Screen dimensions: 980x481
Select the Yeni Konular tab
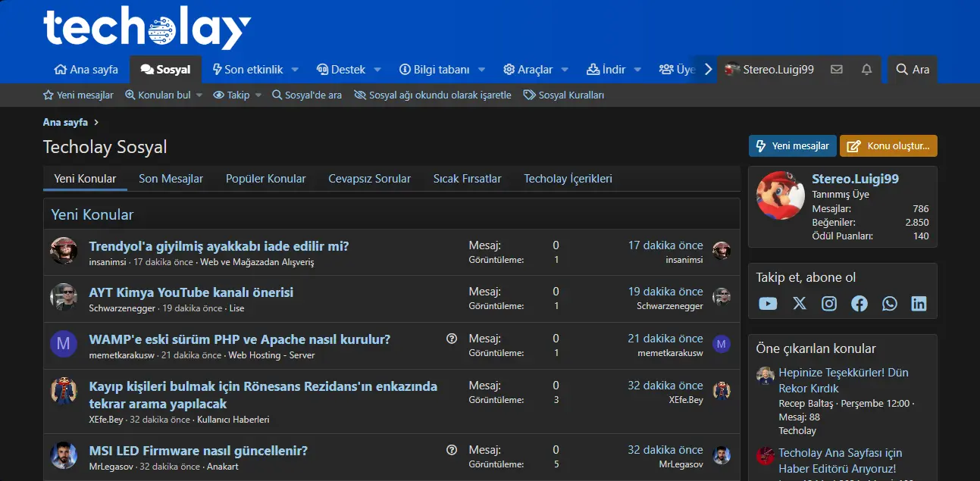(85, 179)
